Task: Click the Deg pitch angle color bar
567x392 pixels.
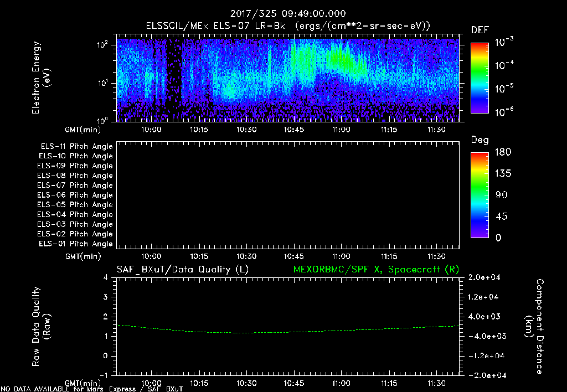Action: coord(480,195)
